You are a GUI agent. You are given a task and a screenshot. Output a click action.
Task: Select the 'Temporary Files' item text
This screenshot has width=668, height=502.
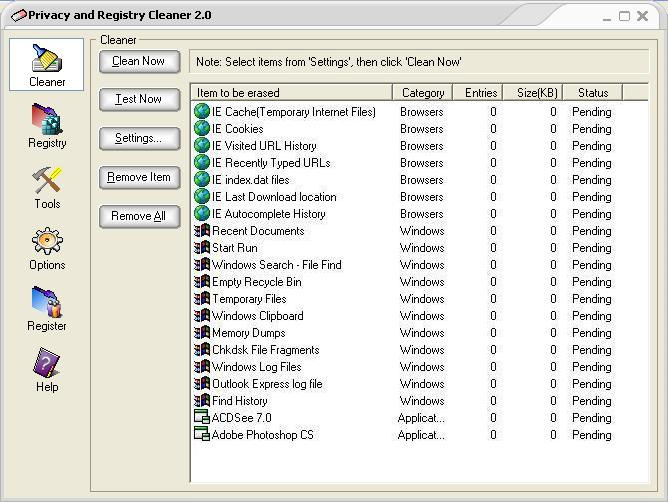point(249,299)
